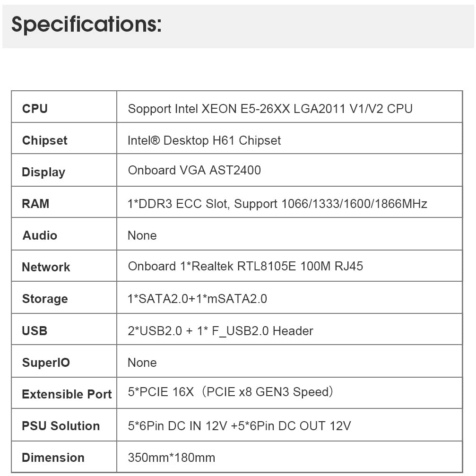The height and width of the screenshot is (476, 476).
Task: Click the 350mm*180mm dimension value
Action: click(172, 458)
